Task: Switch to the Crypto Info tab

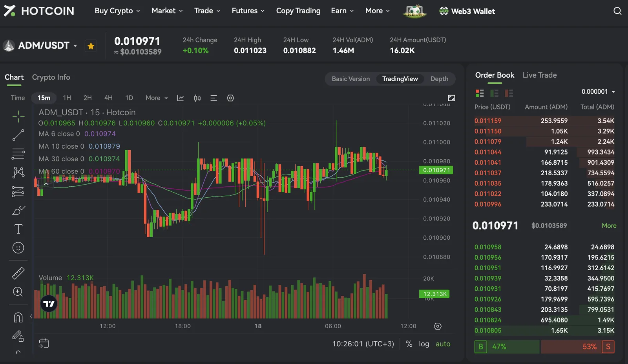Action: (51, 77)
